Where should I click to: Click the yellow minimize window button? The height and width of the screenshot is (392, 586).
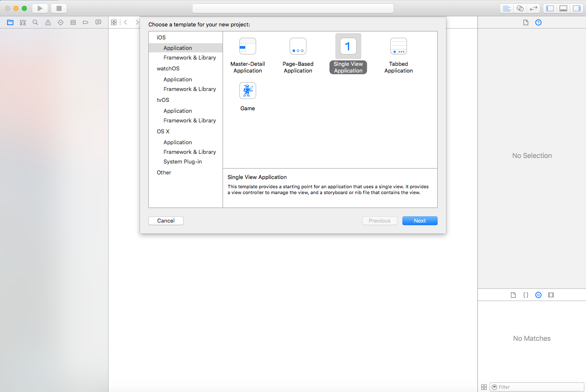(x=16, y=8)
